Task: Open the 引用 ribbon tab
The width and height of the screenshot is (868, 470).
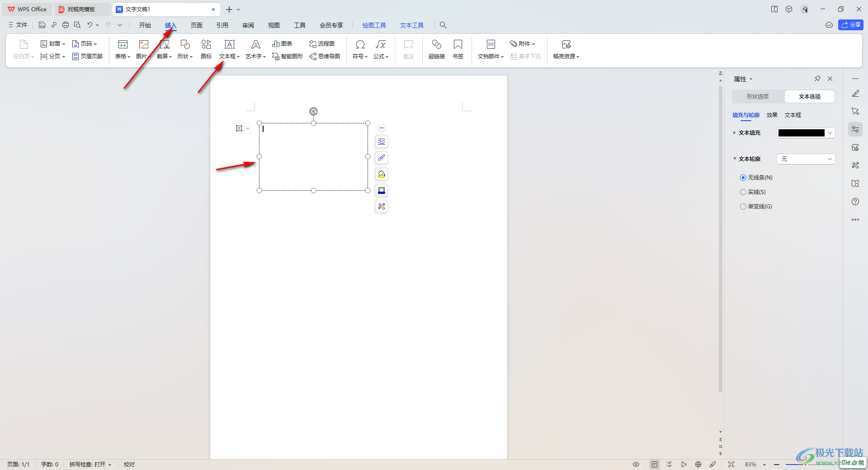Action: coord(222,25)
